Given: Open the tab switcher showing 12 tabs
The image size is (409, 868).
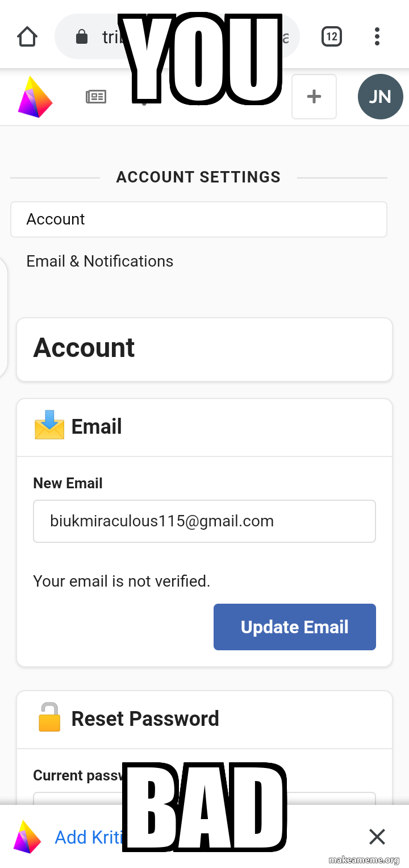Looking at the screenshot, I should pos(331,38).
